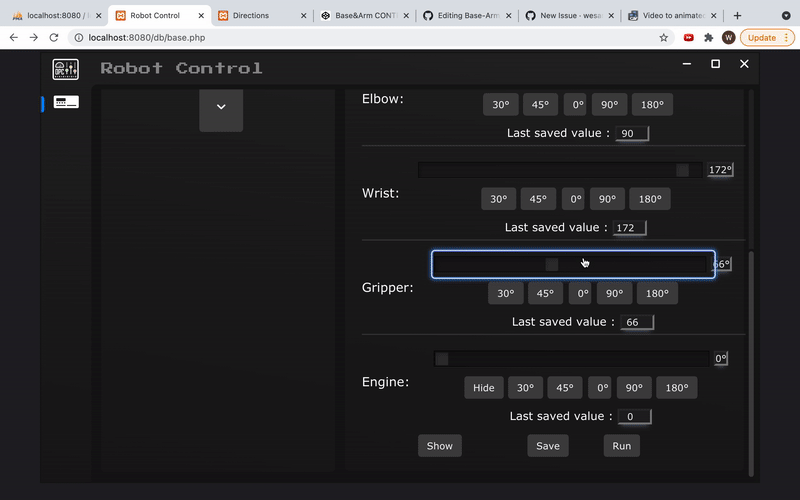View site information icon in address bar
800x500 pixels.
coord(79,37)
